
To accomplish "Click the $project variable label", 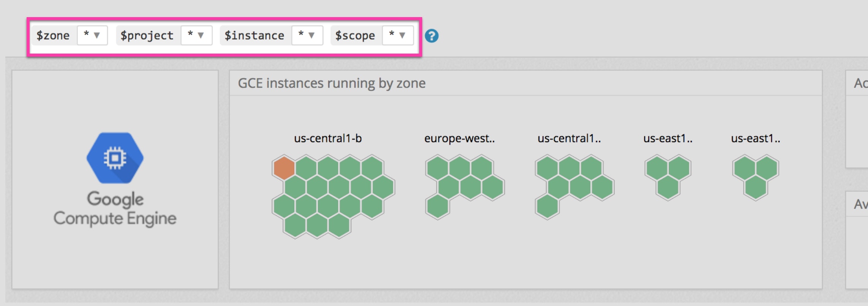I will tap(147, 35).
